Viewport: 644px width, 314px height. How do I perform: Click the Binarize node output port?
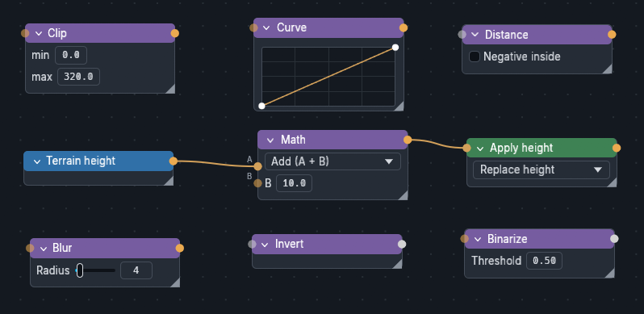(614, 239)
